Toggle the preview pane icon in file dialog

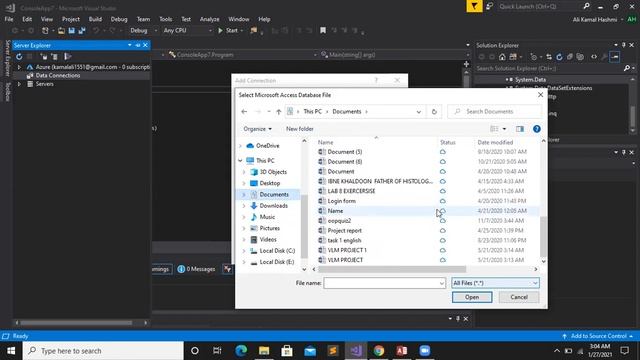point(520,129)
